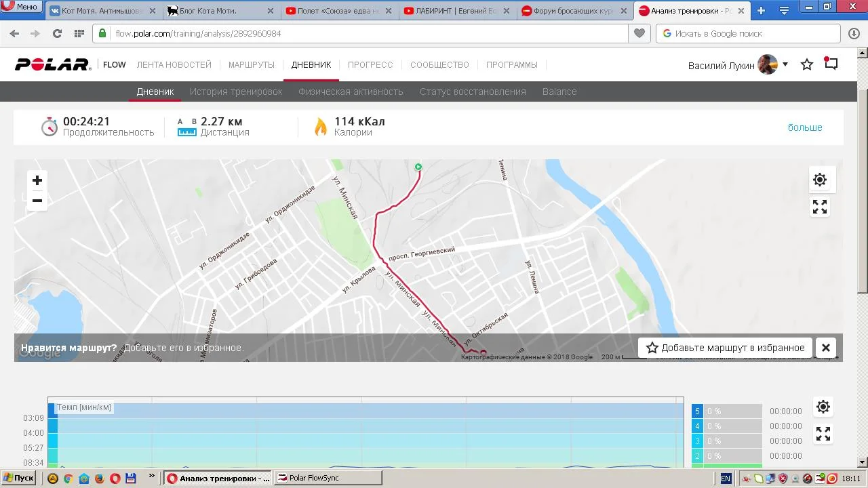Open the ПРОГРЕСС menu item
The image size is (868, 488).
point(370,65)
